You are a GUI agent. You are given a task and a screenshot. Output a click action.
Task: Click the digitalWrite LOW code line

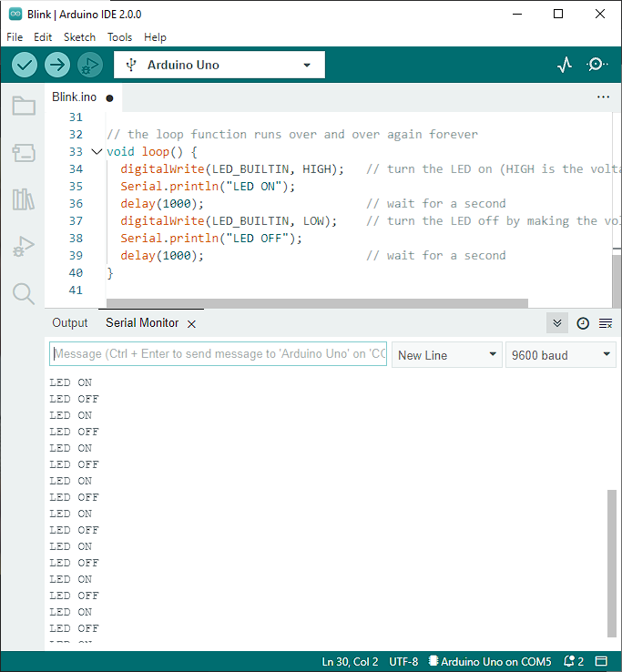(229, 221)
